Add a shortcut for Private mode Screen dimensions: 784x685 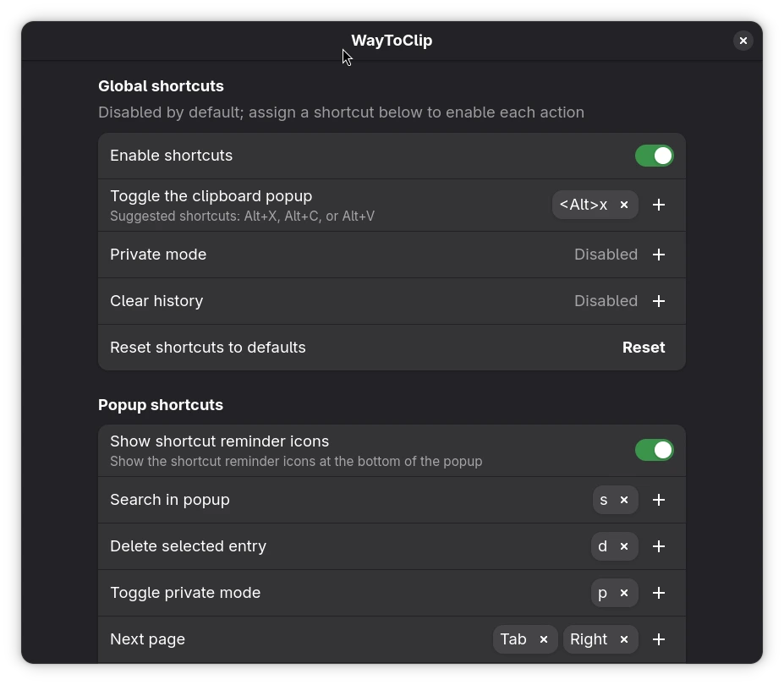[659, 255]
